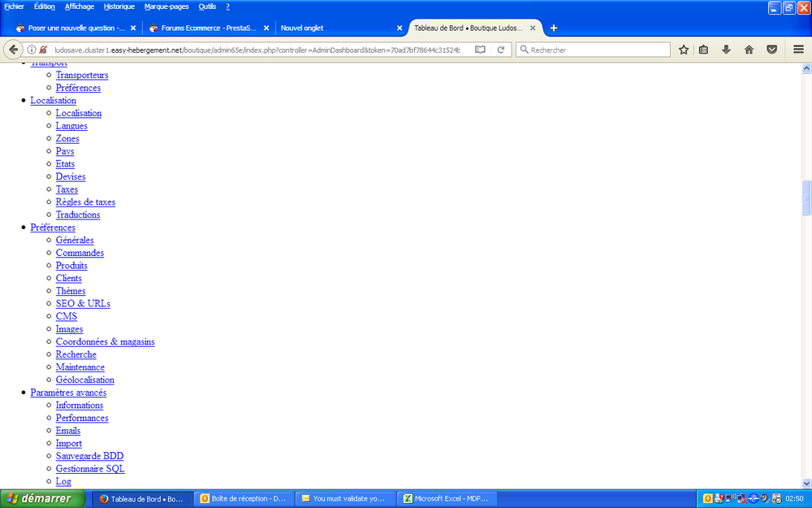Image resolution: width=812 pixels, height=508 pixels.
Task: Open Fichier menu
Action: (14, 7)
